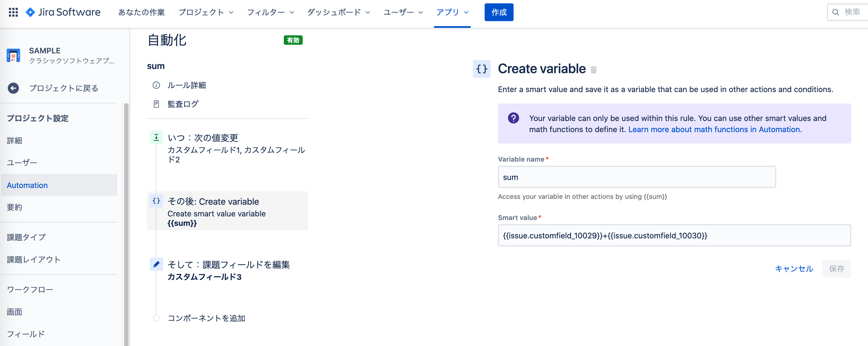The height and width of the screenshot is (346, 868).
Task: Open the Atlassian app switcher grid
Action: point(13,12)
